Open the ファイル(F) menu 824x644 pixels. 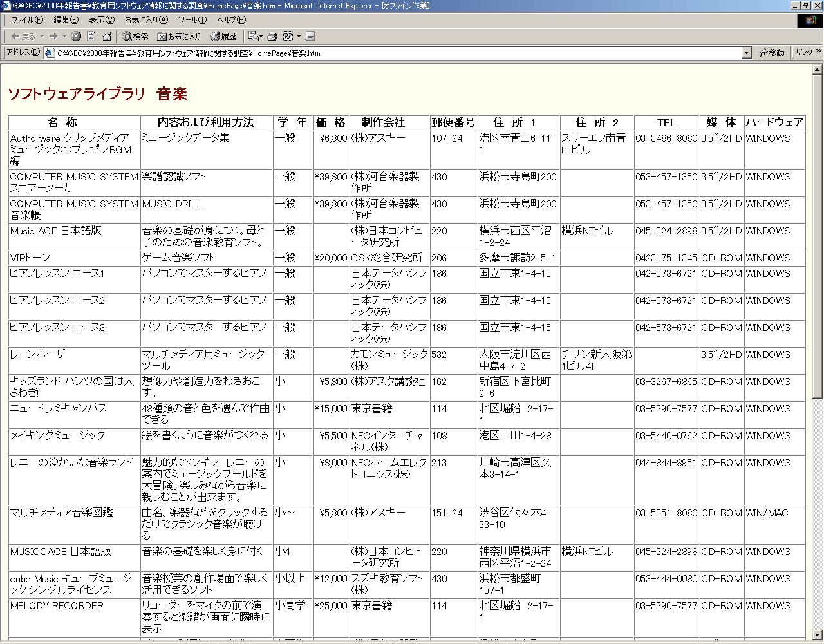point(27,20)
